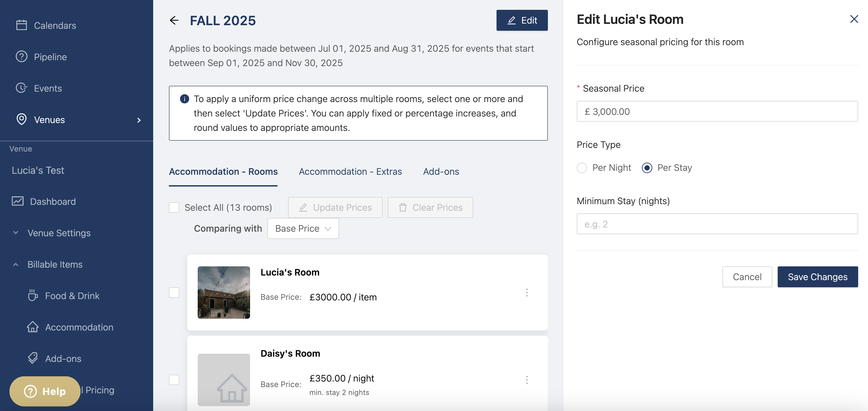Open Calendars from the sidebar
Image resolution: width=868 pixels, height=411 pixels.
point(55,25)
